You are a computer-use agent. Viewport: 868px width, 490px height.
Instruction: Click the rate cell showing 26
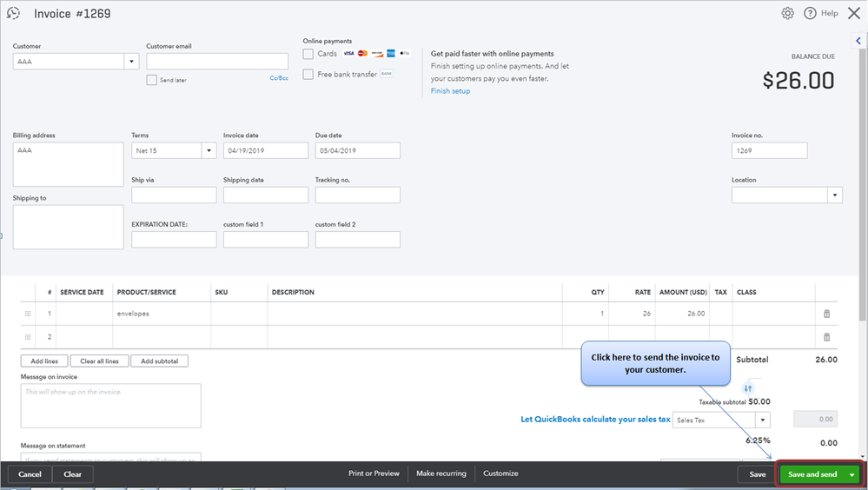633,314
